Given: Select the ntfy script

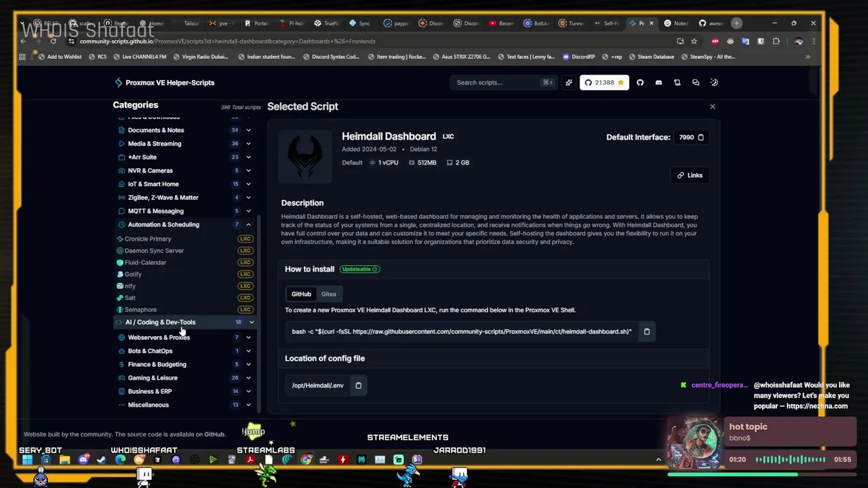Looking at the screenshot, I should tap(184, 286).
